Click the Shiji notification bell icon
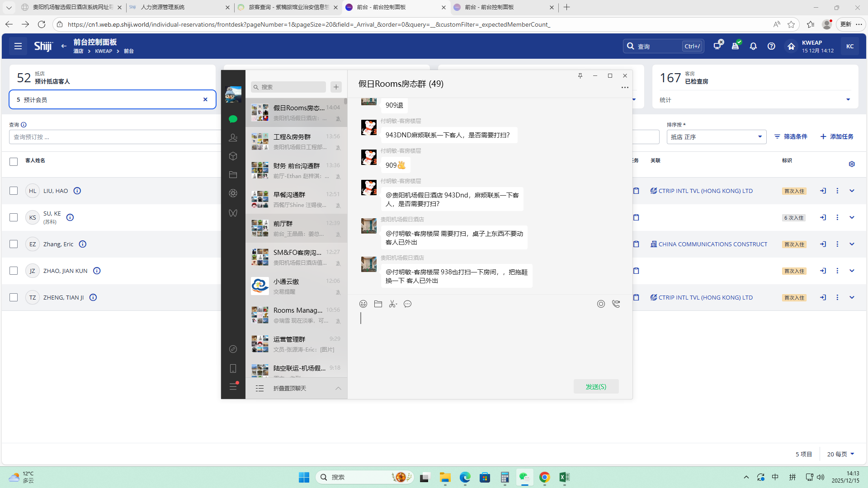The height and width of the screenshot is (488, 868). click(753, 46)
